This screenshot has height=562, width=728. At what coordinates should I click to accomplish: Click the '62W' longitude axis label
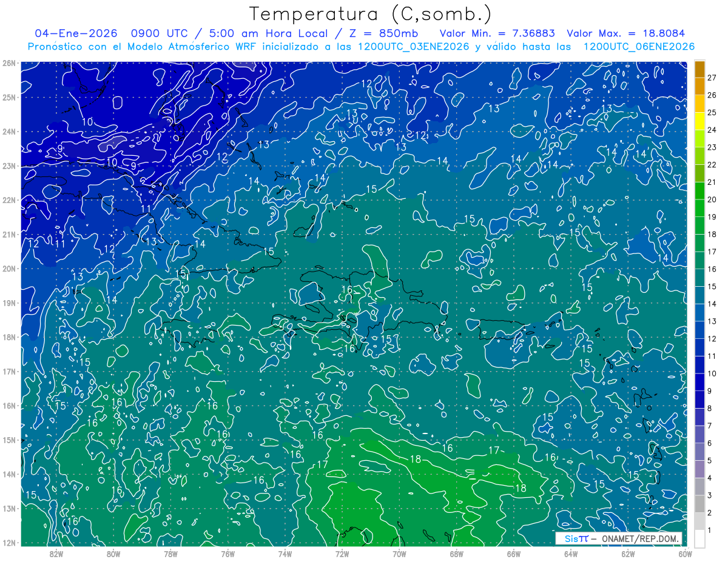click(628, 554)
